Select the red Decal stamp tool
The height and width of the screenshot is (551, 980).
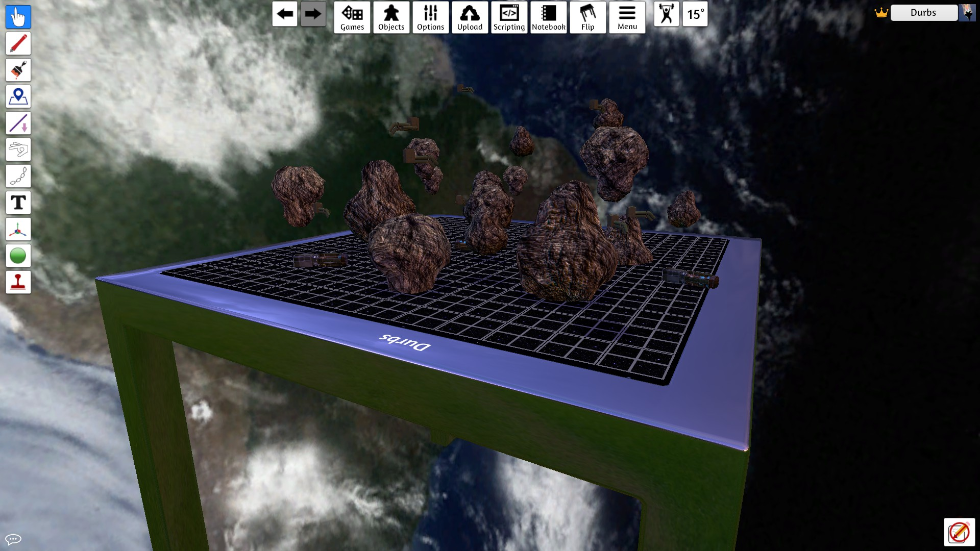tap(18, 282)
